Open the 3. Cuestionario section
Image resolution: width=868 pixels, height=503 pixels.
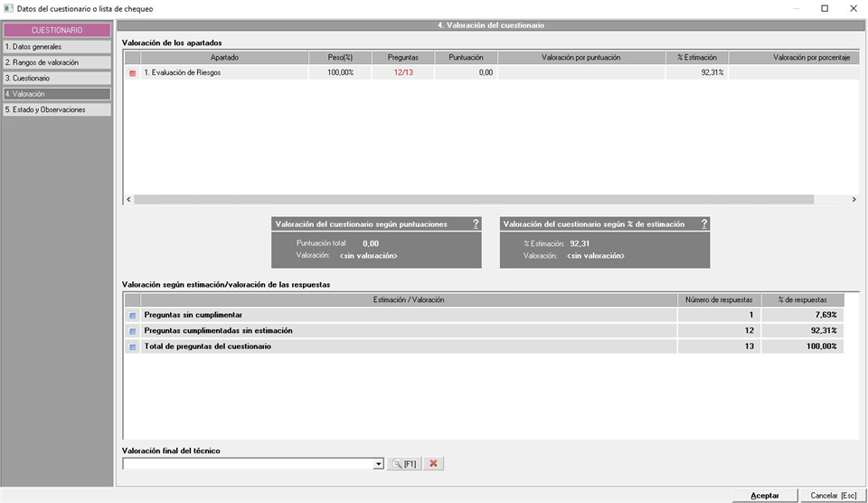tap(56, 78)
